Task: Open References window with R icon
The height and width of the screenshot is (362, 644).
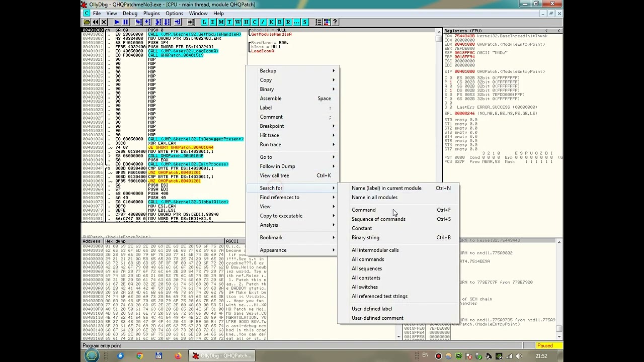Action: [288, 22]
